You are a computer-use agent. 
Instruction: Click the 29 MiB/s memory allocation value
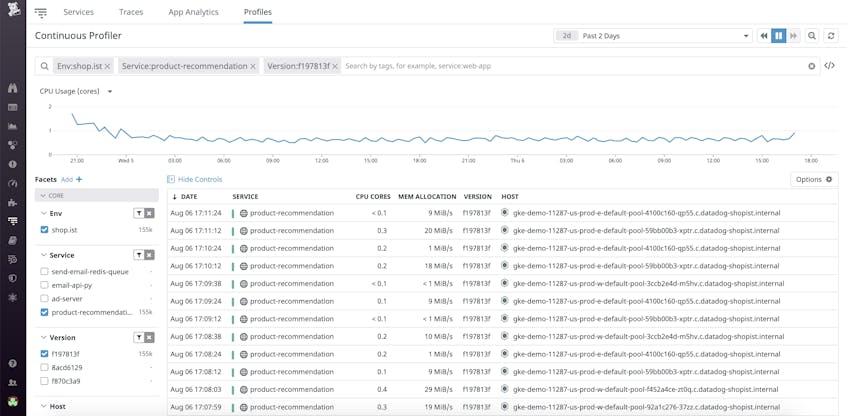pos(438,390)
